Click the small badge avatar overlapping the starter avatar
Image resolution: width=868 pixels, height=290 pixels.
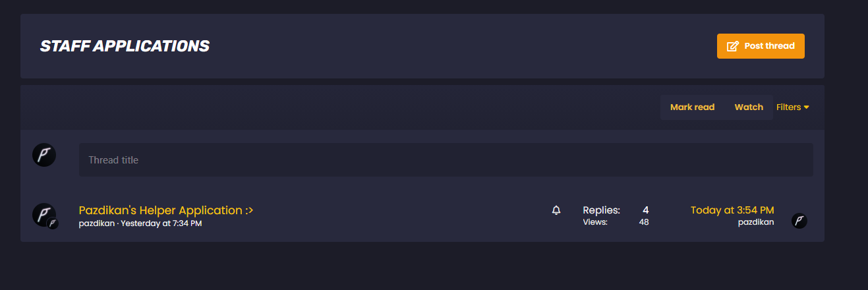click(53, 223)
